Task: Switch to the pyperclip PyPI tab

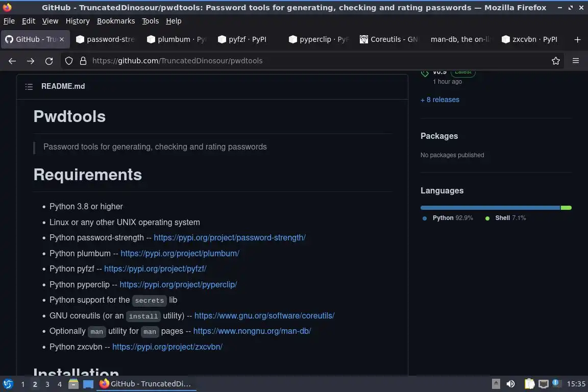Action: coord(319,39)
